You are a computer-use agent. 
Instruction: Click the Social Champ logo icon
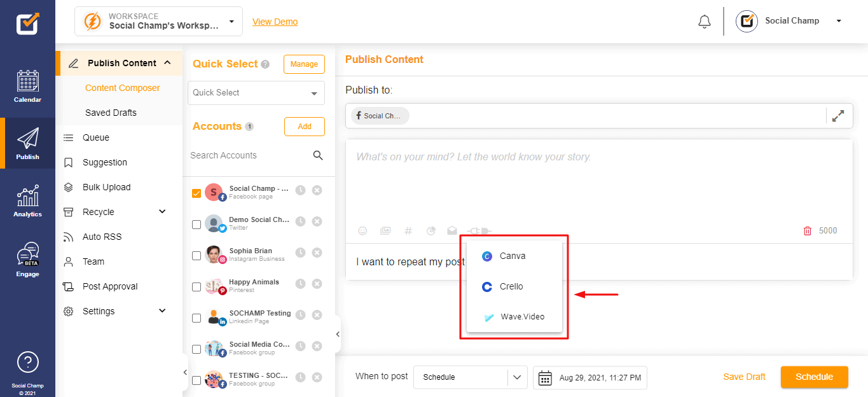click(27, 24)
